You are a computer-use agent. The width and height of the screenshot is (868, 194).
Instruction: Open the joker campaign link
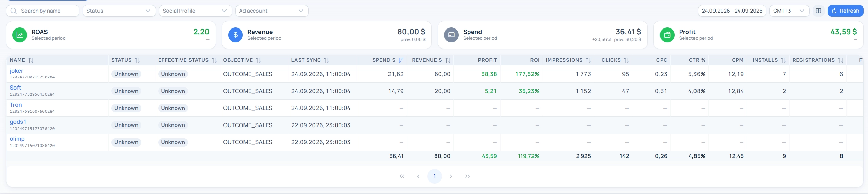tap(16, 71)
